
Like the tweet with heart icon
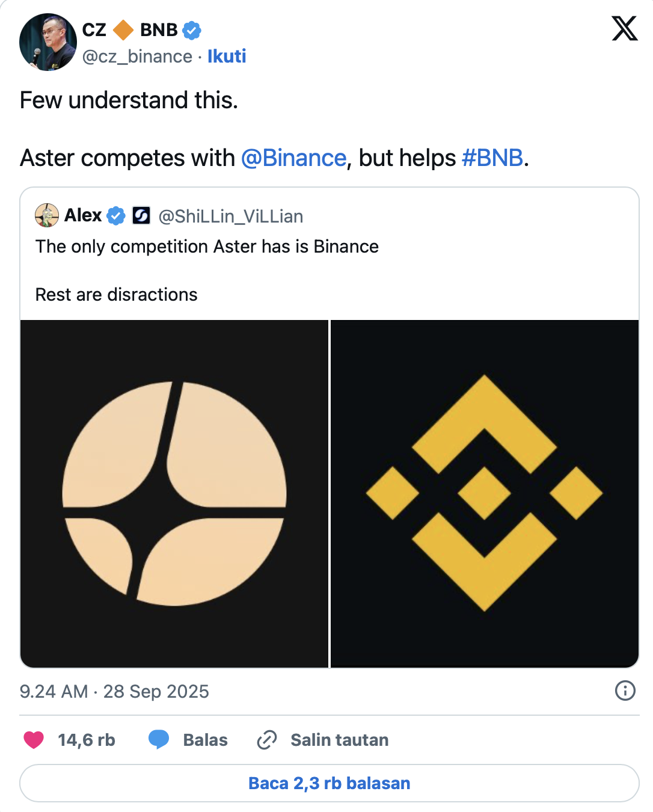click(34, 739)
